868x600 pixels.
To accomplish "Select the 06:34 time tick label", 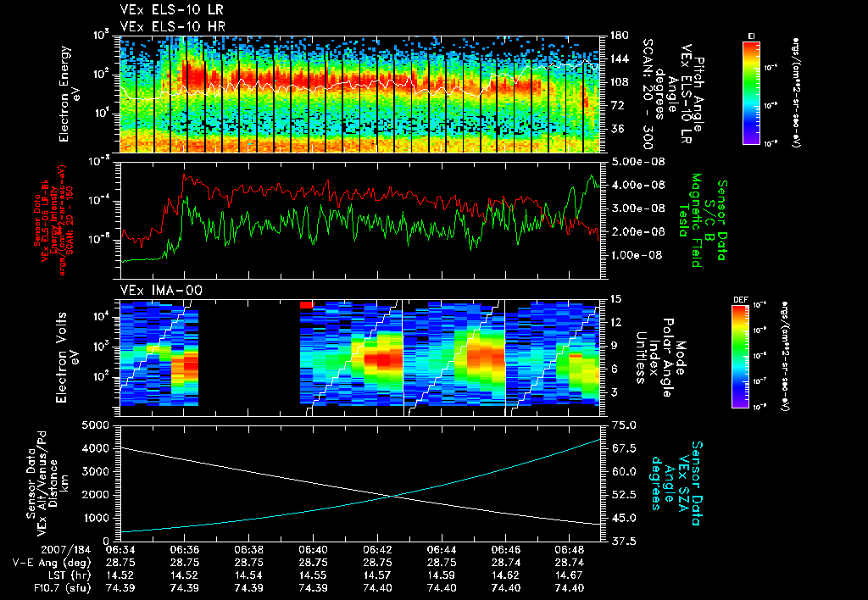I will (x=120, y=550).
